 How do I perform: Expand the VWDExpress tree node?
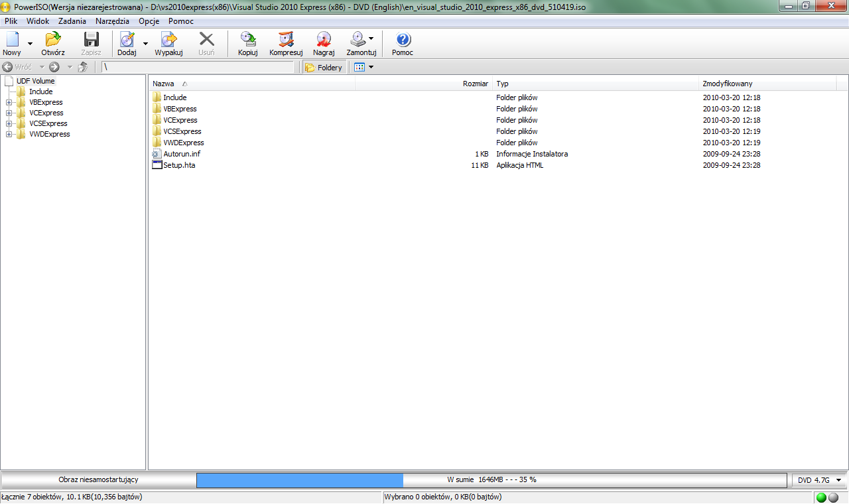click(9, 135)
